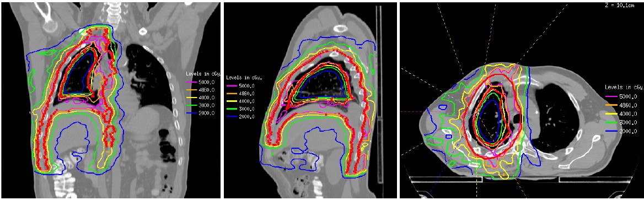Click 'Levels in cGy' heading in axial view
Viewport: 644px width, 200px height.
624,88
